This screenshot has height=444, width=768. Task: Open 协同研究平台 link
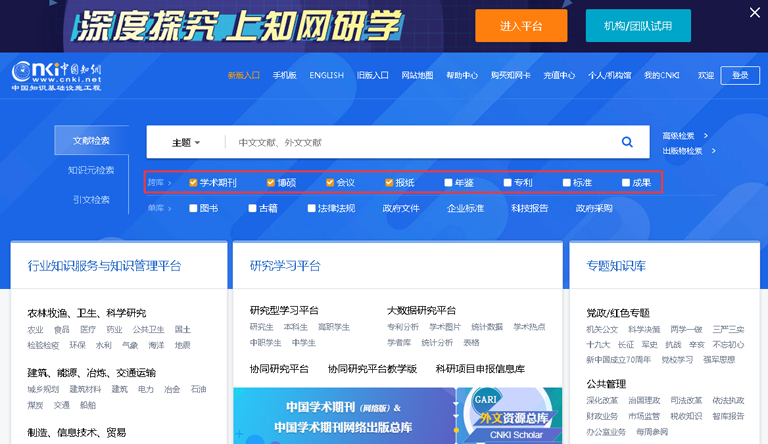[x=279, y=369]
